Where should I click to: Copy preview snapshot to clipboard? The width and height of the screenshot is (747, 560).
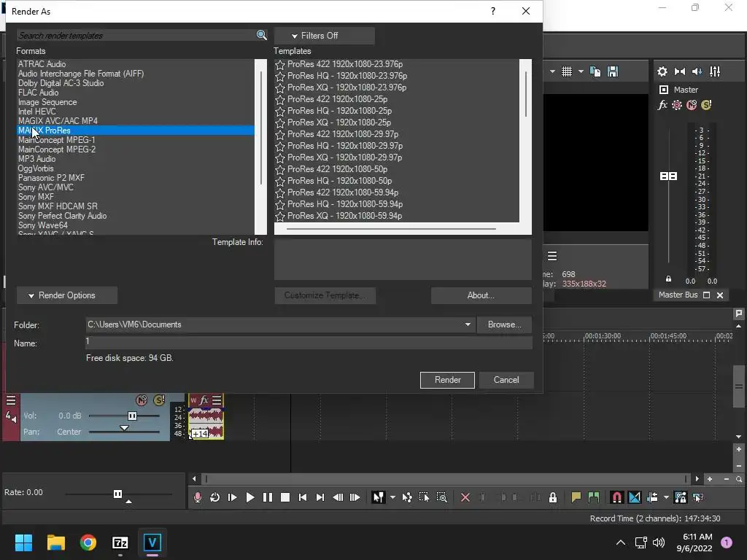595,71
